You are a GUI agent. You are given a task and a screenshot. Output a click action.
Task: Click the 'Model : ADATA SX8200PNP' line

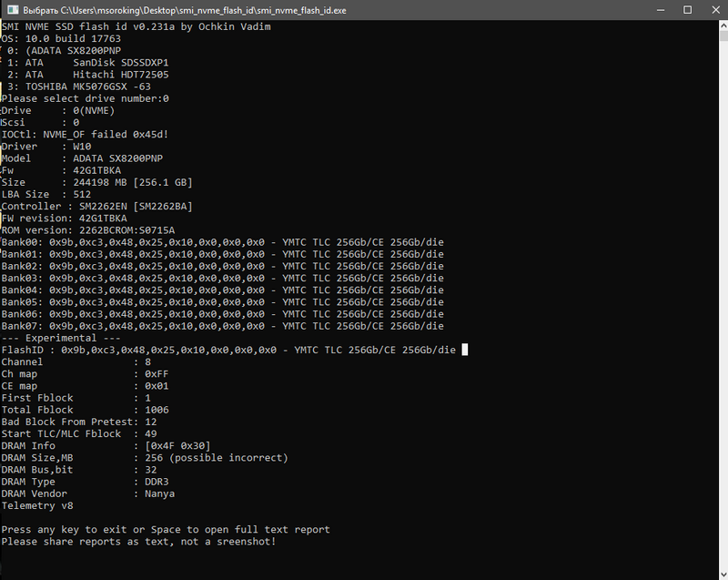click(x=82, y=158)
